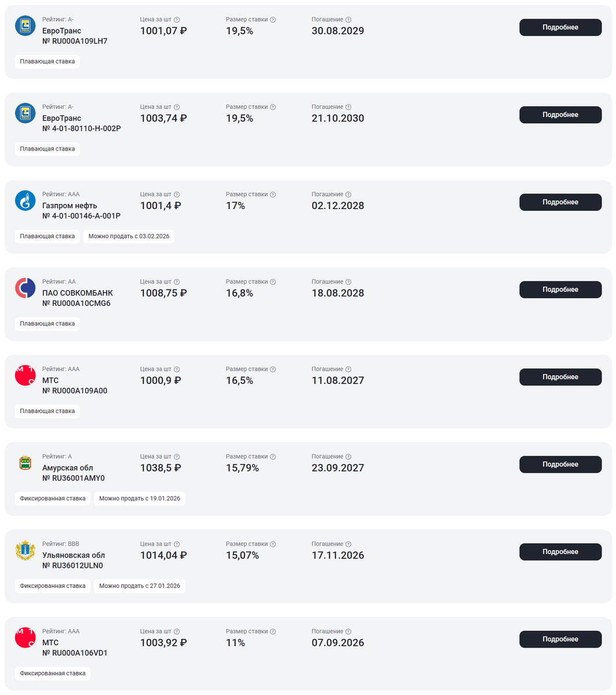Click help icon beside Газпром нефть's 'Цена за шт'

coord(177,195)
